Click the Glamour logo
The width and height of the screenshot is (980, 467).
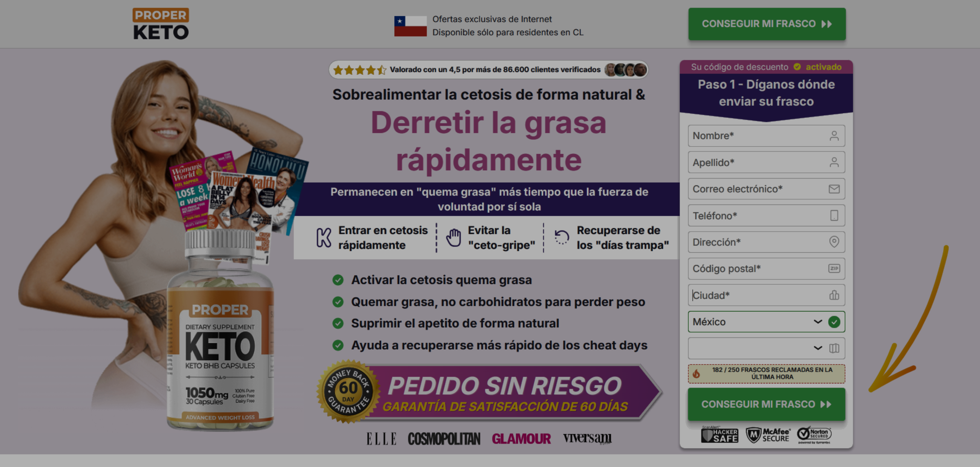click(x=521, y=439)
